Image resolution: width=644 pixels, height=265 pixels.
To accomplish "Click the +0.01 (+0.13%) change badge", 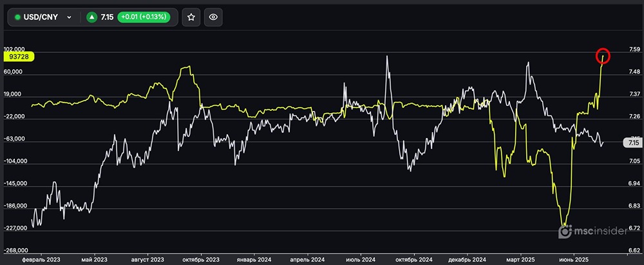I will 144,17.
